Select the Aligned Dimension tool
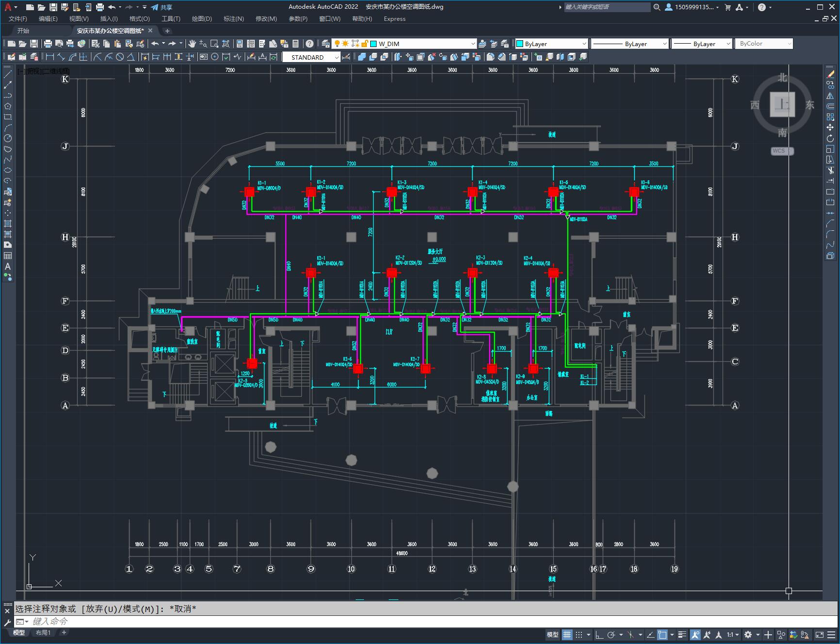 click(x=61, y=57)
